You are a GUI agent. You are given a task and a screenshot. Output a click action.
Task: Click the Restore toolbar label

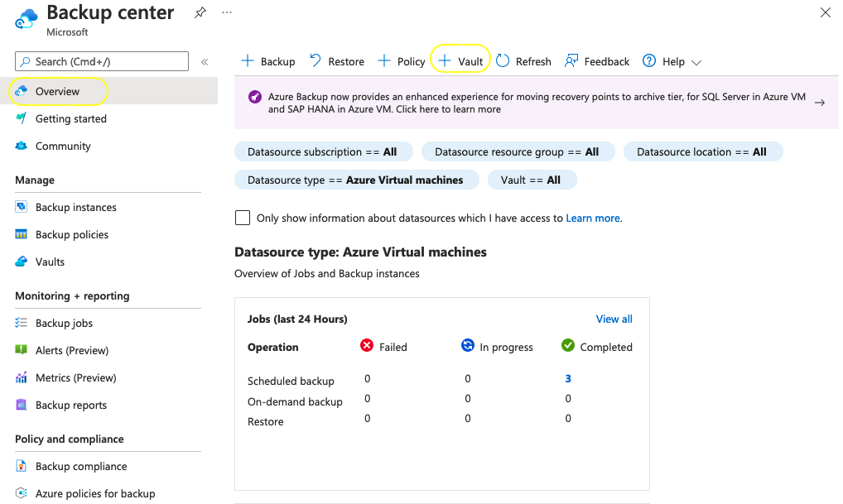click(x=346, y=62)
